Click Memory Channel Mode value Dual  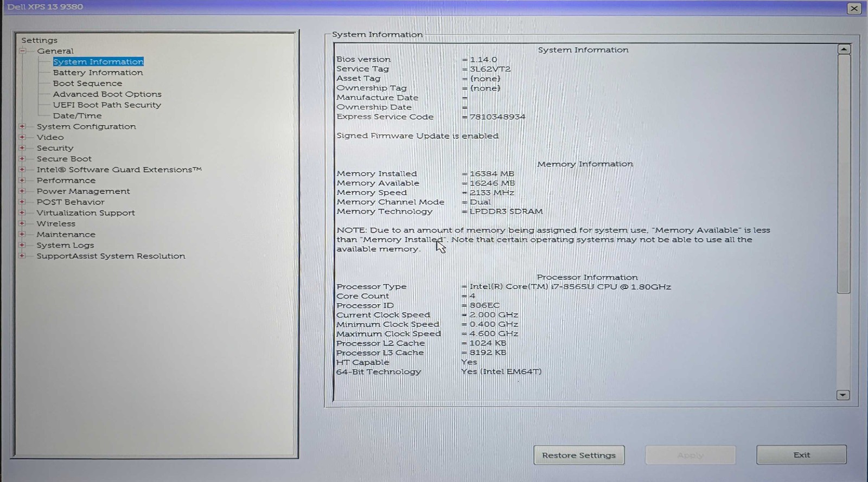[x=480, y=202]
